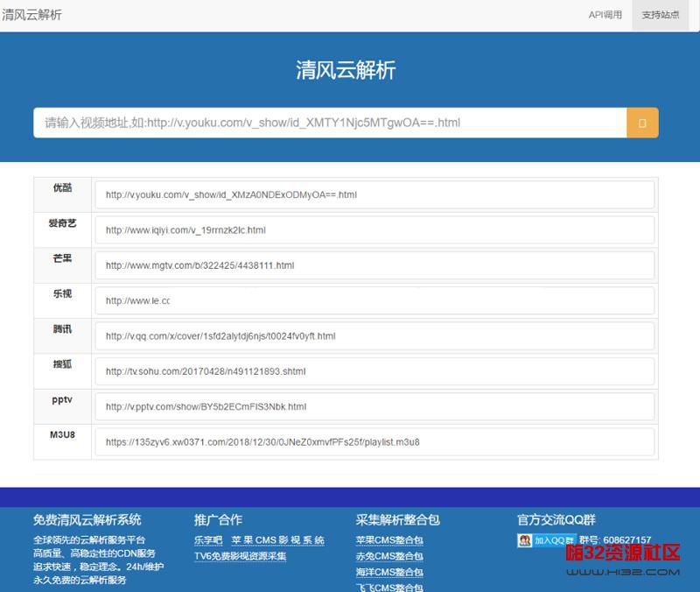Select the 爱奇艺 iqiyi example URL field

(x=374, y=230)
